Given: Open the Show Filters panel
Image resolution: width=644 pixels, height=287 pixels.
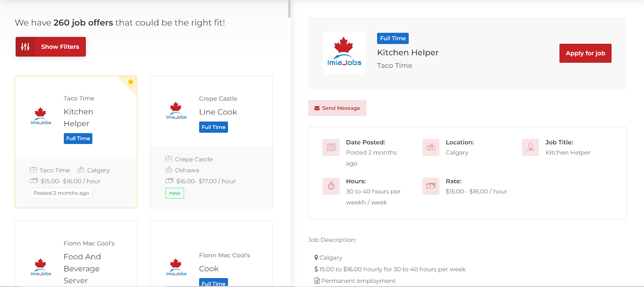Looking at the screenshot, I should point(51,47).
